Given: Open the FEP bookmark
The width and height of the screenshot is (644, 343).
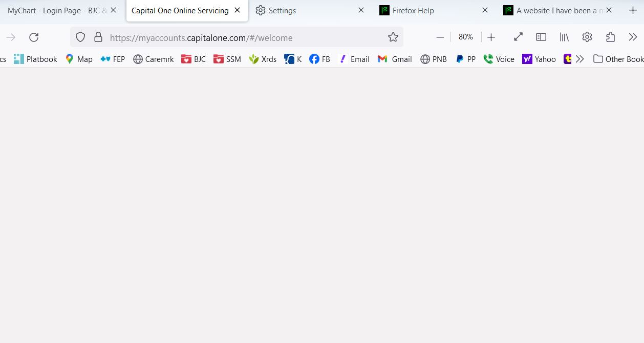Looking at the screenshot, I should [113, 59].
